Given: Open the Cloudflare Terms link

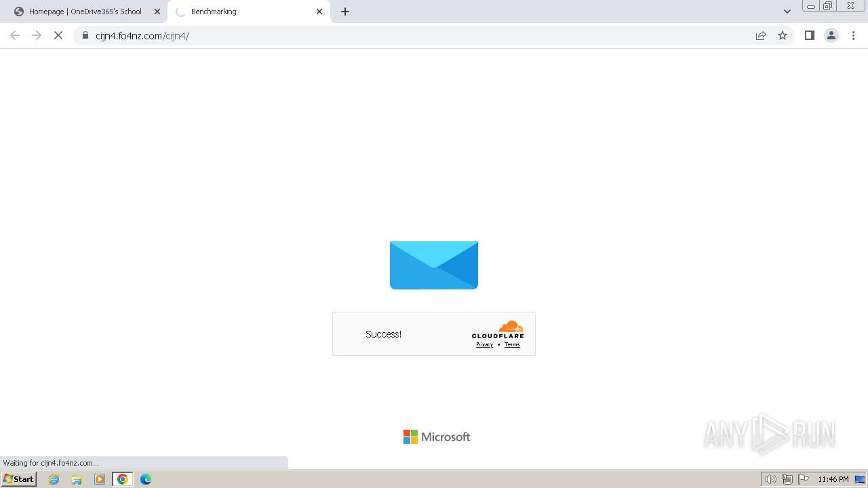Looking at the screenshot, I should pyautogui.click(x=512, y=344).
